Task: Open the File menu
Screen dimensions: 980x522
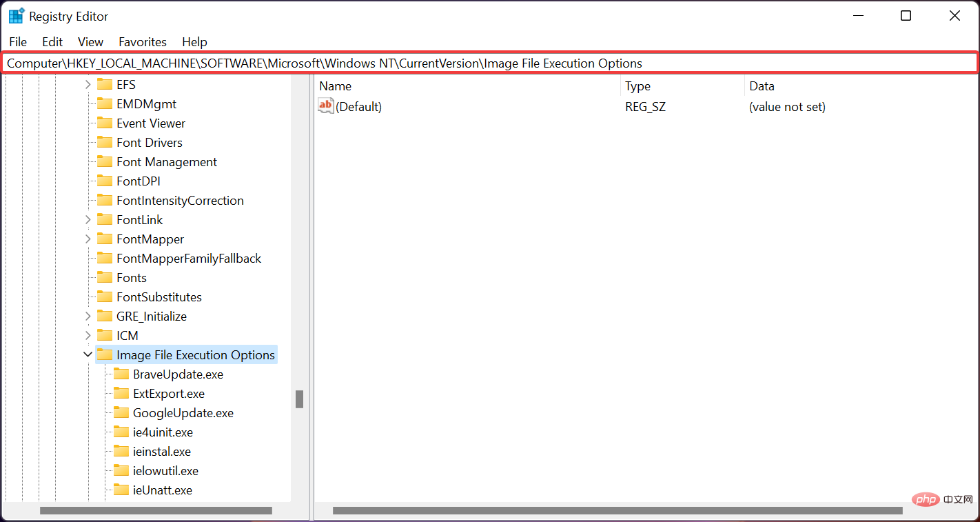Action: pyautogui.click(x=18, y=42)
